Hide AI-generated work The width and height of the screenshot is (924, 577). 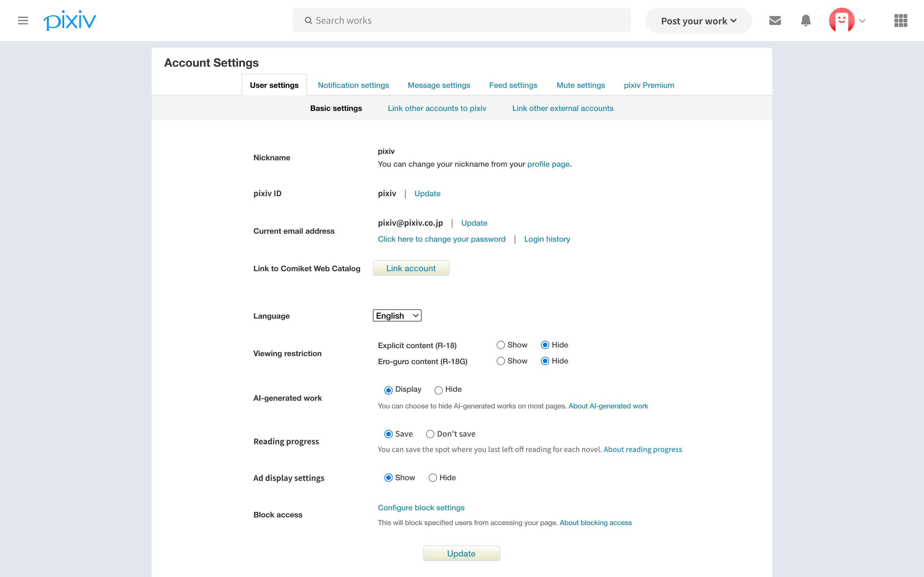[438, 389]
